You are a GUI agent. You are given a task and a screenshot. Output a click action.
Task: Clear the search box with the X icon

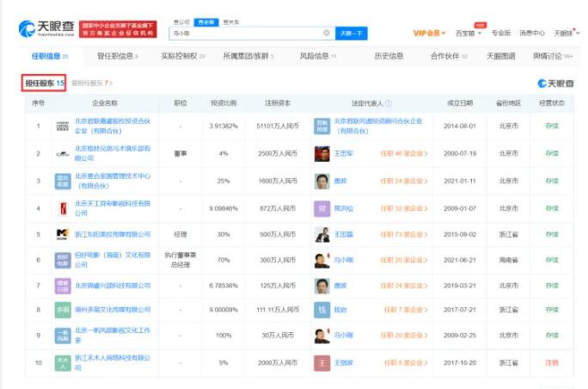[x=327, y=33]
